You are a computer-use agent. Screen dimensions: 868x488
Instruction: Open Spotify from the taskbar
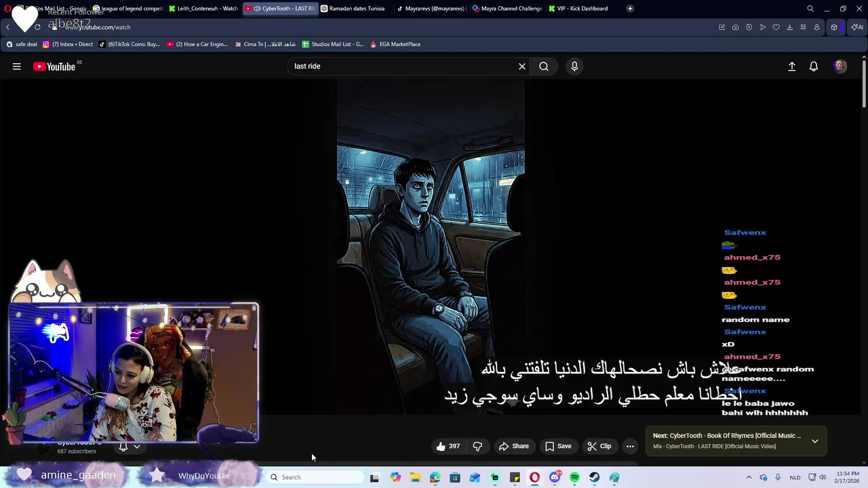574,477
